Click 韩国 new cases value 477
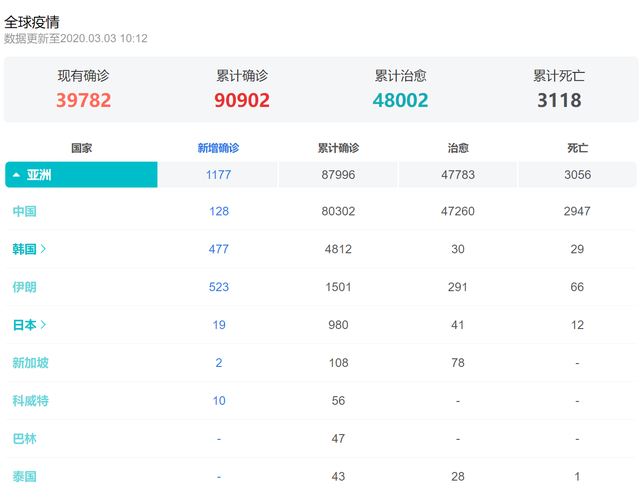 [x=219, y=249]
